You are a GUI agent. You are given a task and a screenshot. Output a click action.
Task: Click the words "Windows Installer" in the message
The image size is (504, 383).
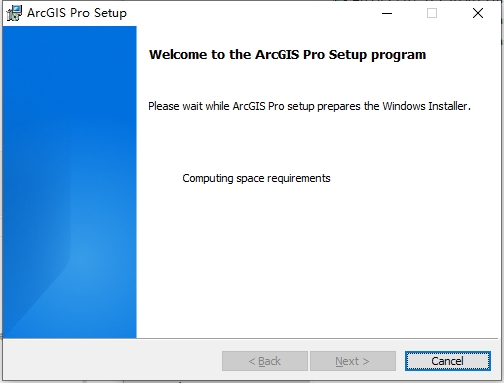426,106
